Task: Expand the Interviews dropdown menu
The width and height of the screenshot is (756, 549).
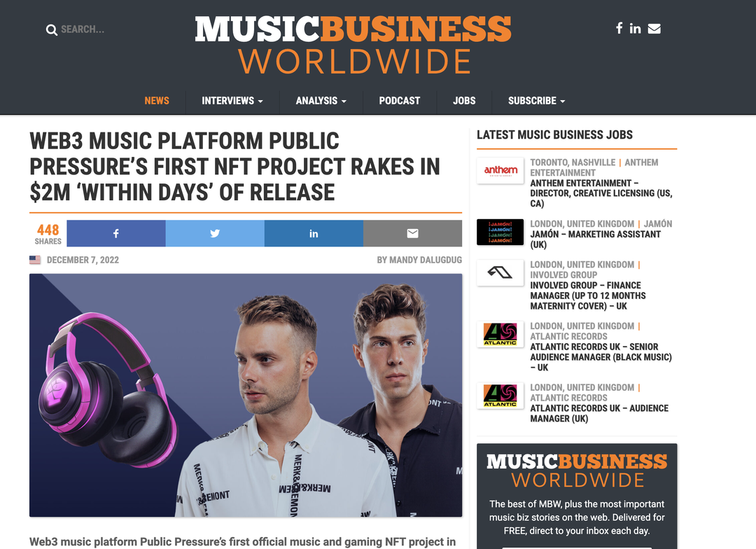Action: tap(232, 101)
